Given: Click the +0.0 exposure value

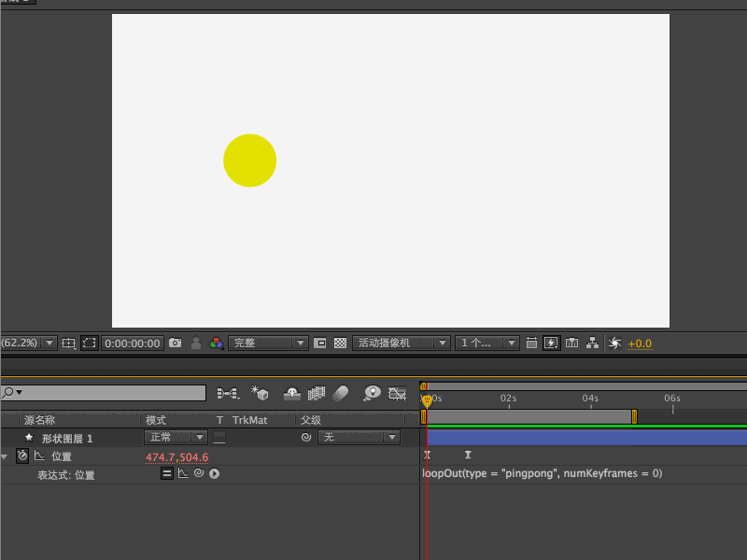Looking at the screenshot, I should 640,343.
